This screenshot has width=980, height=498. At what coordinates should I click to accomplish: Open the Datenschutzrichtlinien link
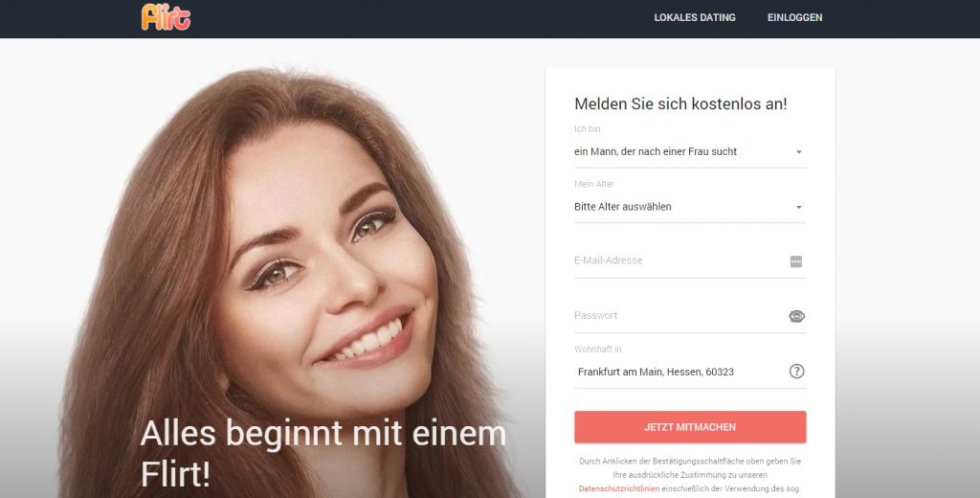coord(619,488)
